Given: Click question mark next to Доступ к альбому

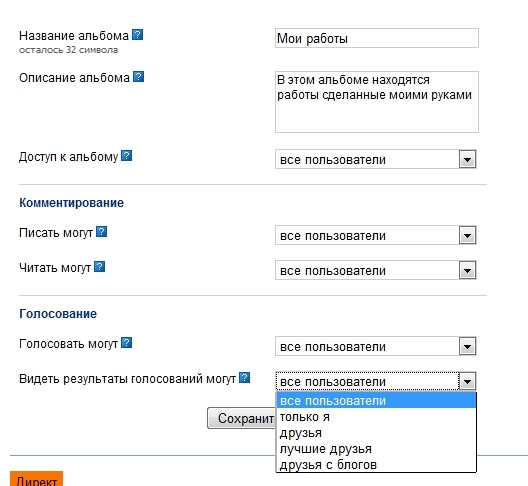Looking at the screenshot, I should (126, 156).
